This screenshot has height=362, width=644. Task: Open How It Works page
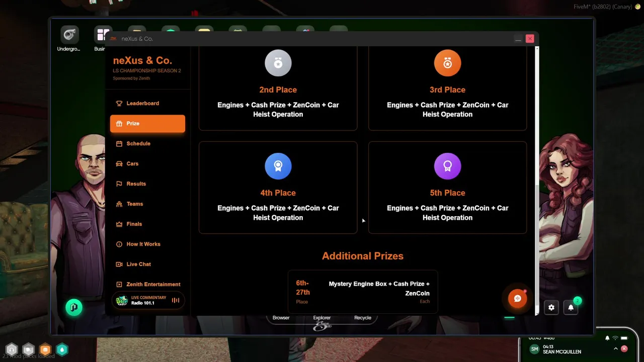(147, 244)
